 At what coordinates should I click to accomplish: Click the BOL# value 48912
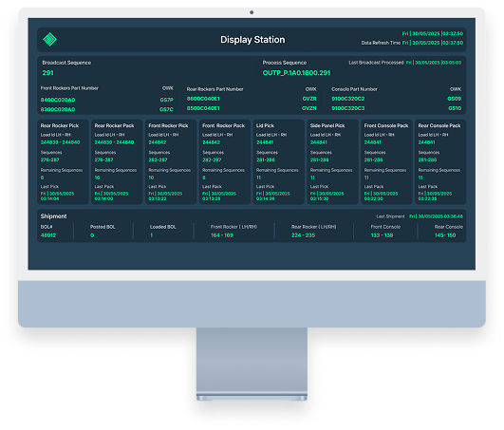48,235
